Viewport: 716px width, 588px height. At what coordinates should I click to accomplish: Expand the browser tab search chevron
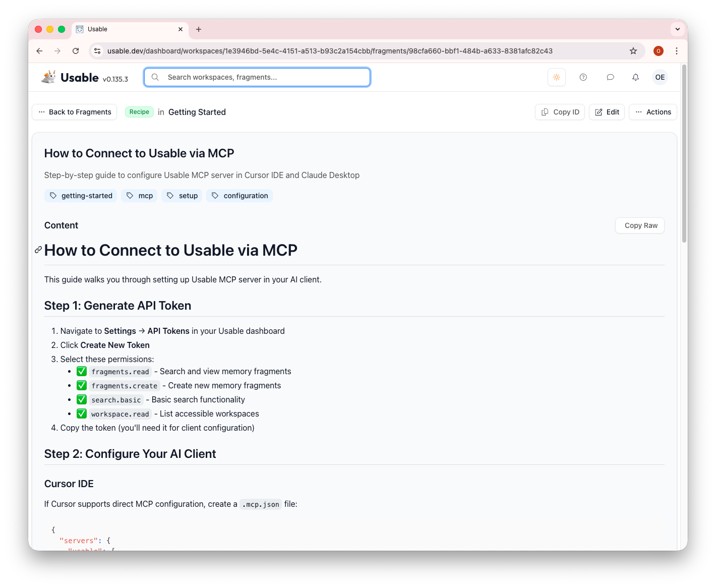pos(677,29)
